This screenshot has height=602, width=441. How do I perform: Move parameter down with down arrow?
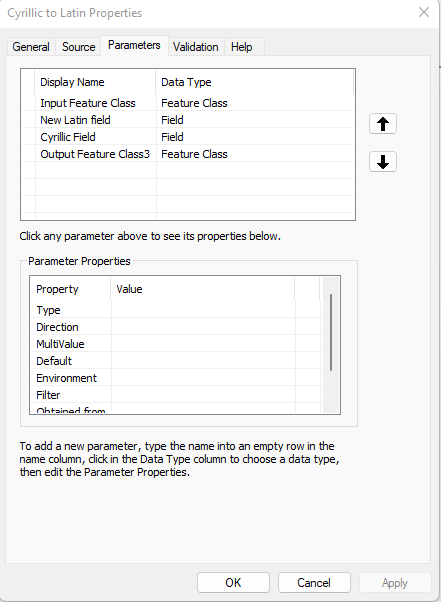coord(383,162)
